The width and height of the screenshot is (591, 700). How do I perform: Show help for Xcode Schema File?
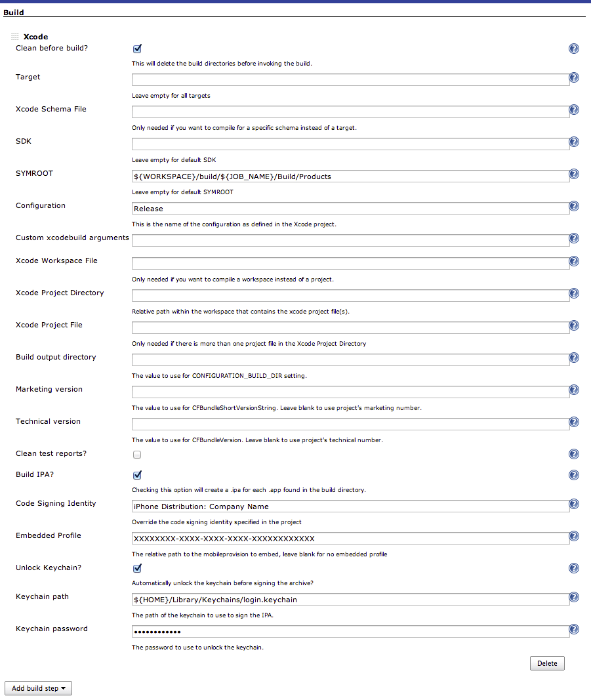click(x=574, y=110)
